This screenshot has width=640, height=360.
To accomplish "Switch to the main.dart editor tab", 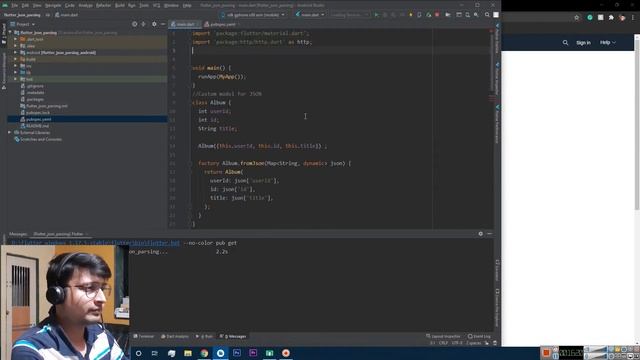I will coord(184,24).
